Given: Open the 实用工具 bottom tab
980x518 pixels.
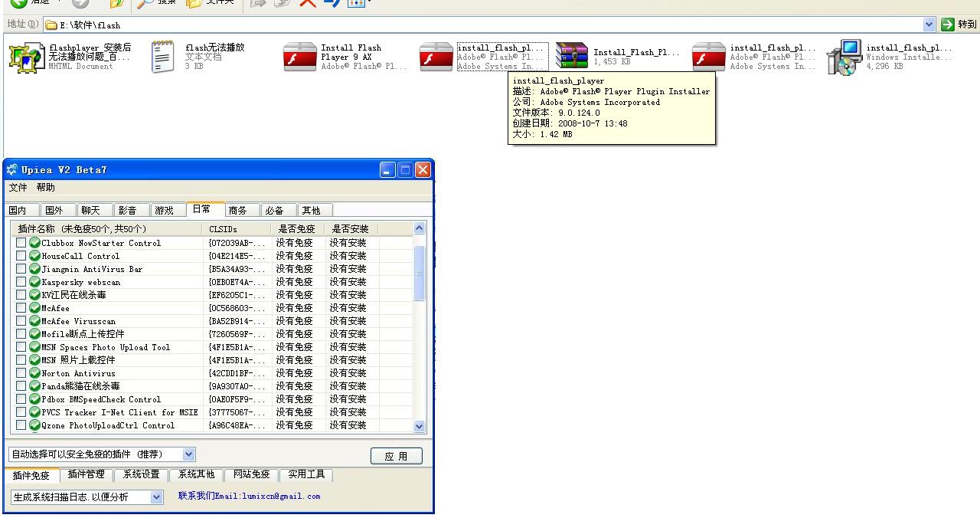Looking at the screenshot, I should coord(306,475).
